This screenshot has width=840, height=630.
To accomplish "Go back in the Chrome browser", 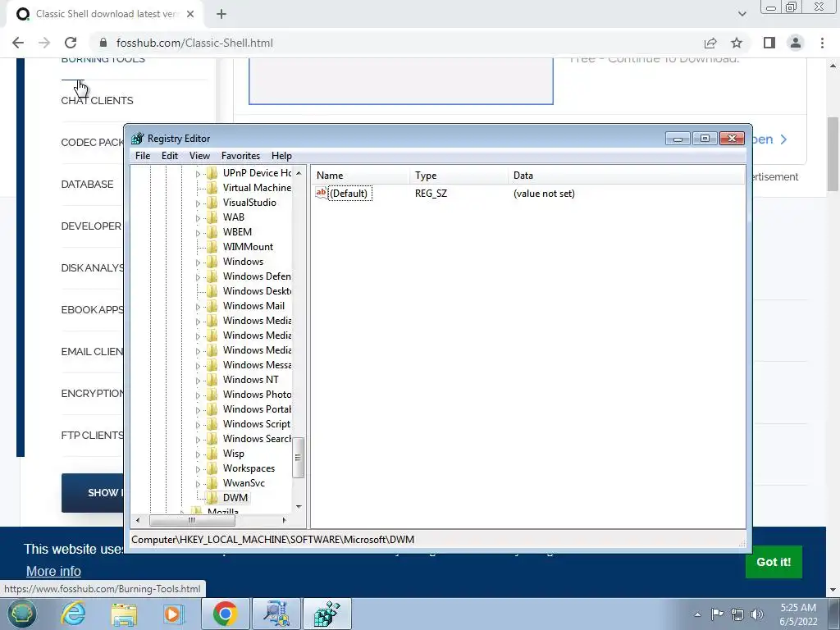I will coord(18,43).
